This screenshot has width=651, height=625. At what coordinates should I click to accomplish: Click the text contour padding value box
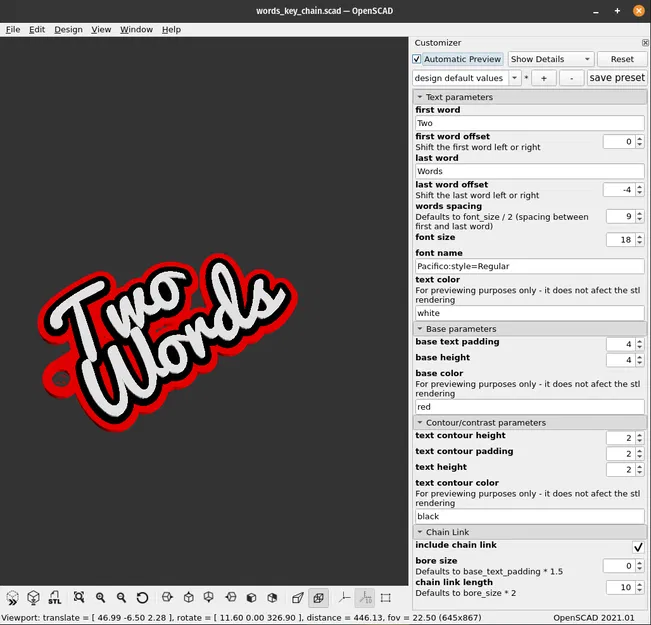[x=620, y=453]
